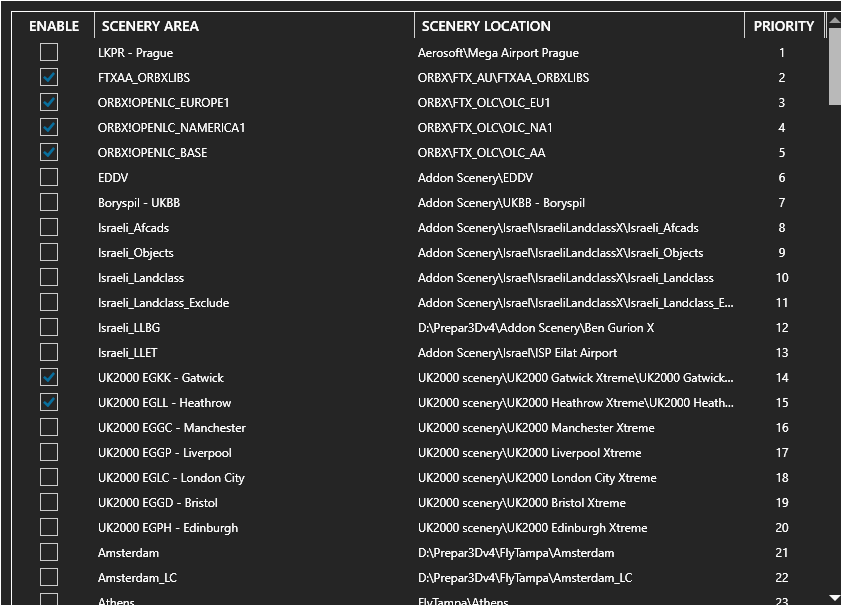
Task: Click location 'ORBX\FTX_OLC\OLC_EU1'
Action: (x=484, y=102)
